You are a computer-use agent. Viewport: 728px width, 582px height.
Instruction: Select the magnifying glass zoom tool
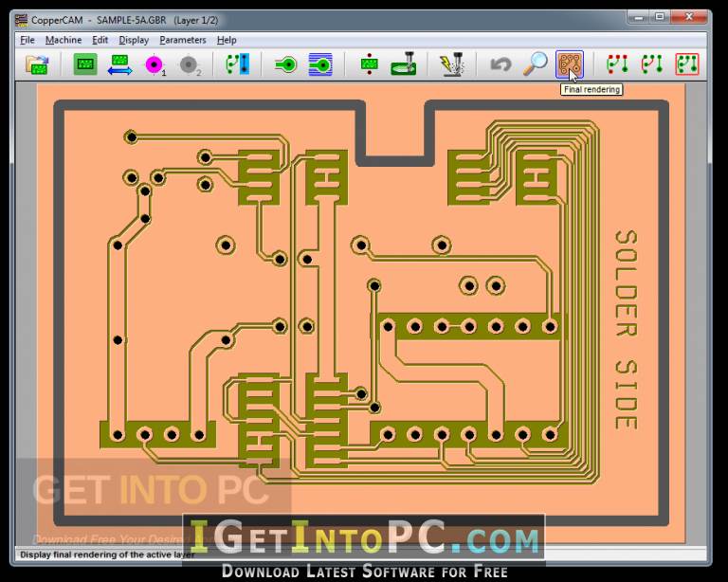[536, 64]
